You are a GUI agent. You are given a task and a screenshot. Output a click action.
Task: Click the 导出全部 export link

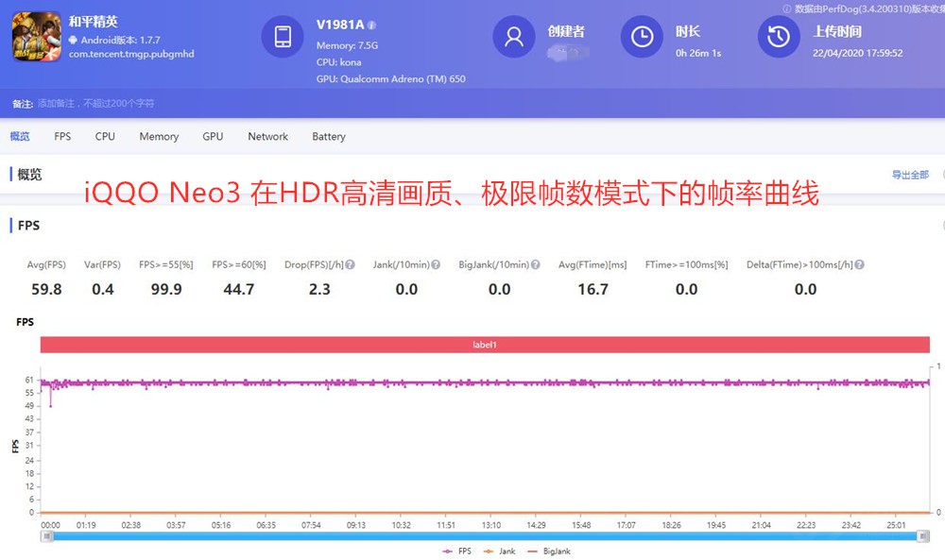coord(910,175)
